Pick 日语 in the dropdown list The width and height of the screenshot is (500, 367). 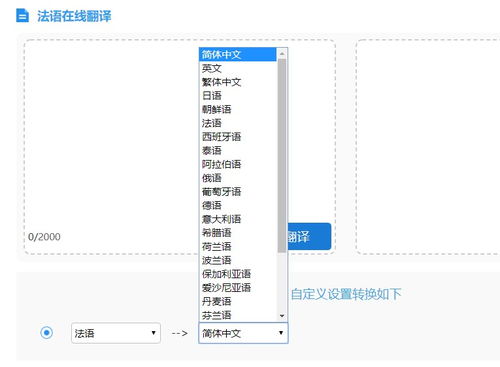(x=238, y=96)
